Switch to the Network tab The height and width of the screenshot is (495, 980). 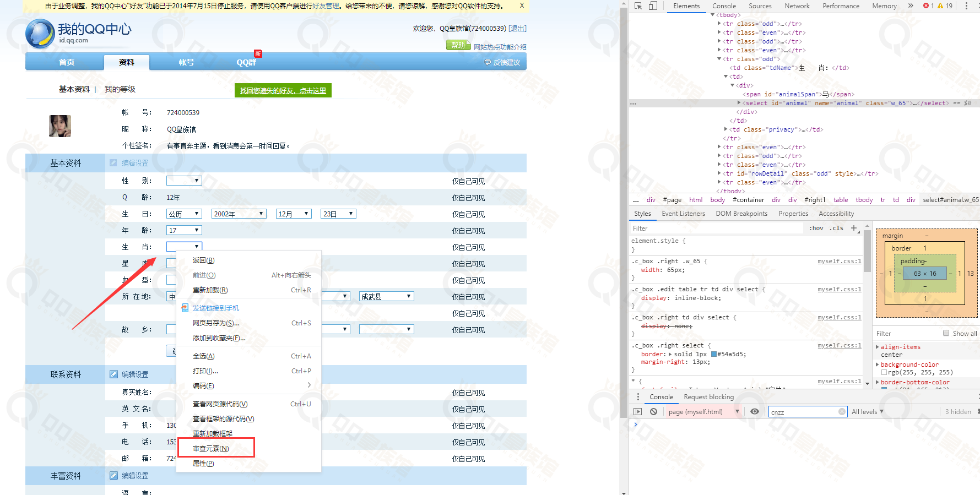(797, 6)
